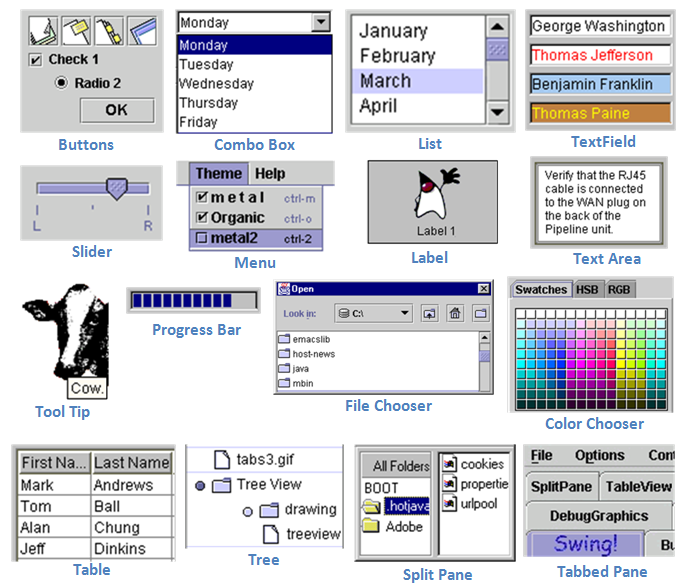This screenshot has height=585, width=690.
Task: Switch to the HSB tab
Action: 587,290
